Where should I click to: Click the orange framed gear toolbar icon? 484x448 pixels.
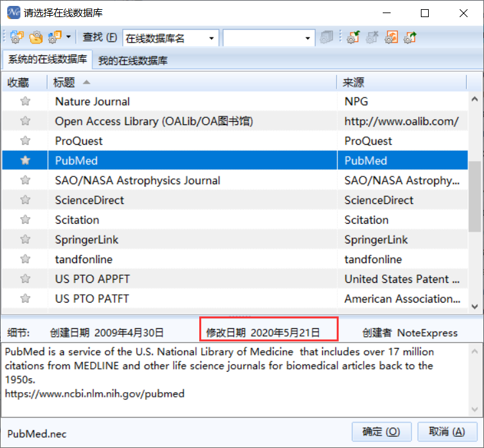click(391, 37)
